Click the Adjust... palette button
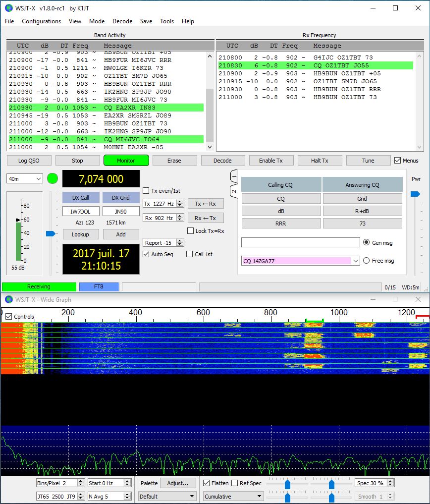Screen dimensions: 430x504 [178, 483]
